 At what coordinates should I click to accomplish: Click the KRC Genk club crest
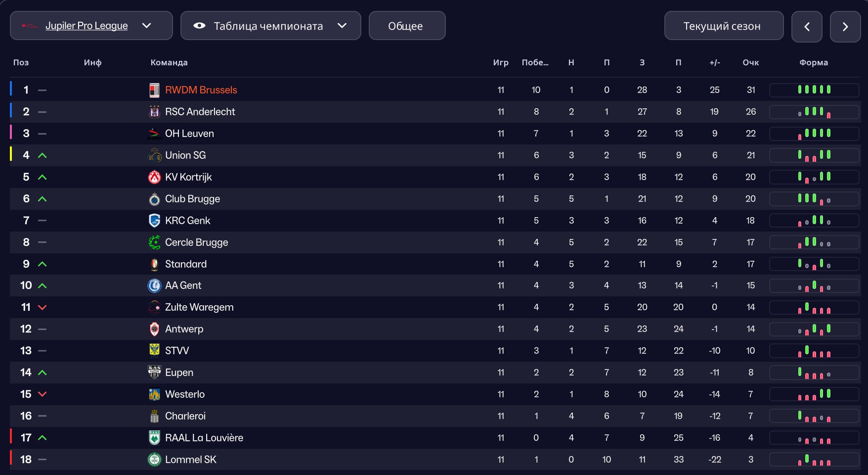(154, 221)
